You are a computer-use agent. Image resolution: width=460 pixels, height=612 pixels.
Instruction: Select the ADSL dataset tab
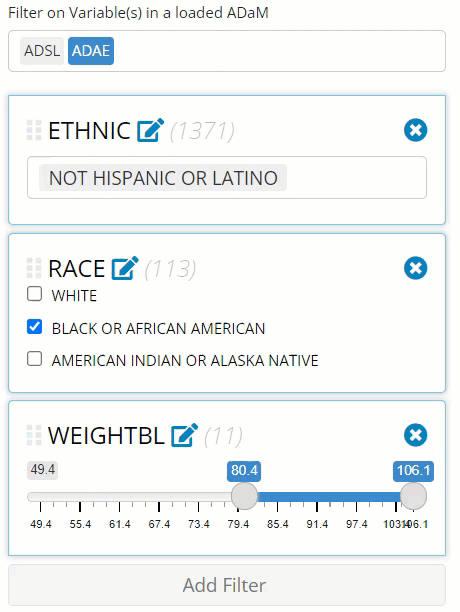42,51
